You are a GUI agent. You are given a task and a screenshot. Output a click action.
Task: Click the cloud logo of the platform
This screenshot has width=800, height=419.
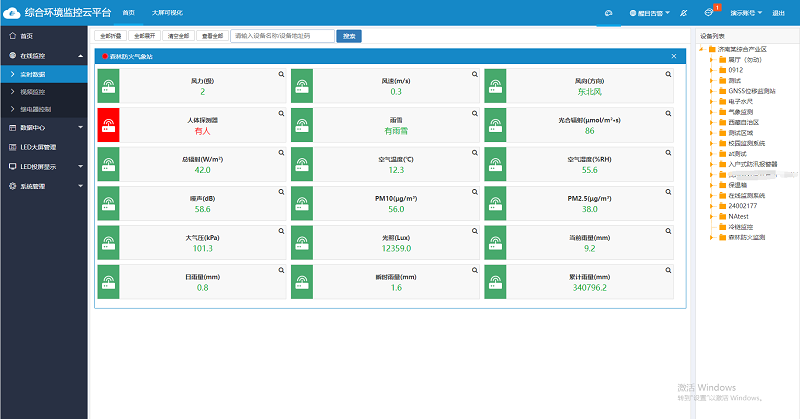click(x=11, y=13)
